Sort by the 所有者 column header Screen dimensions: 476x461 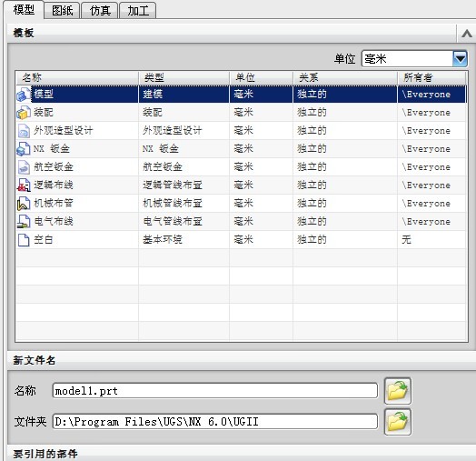[431, 78]
